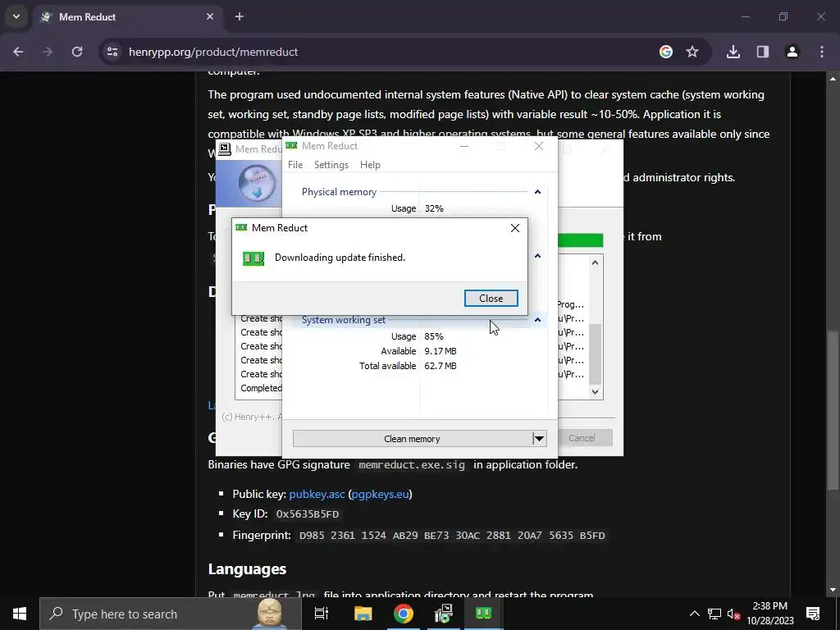Dismiss the Mem Reduct dialog with X
This screenshot has width=840, height=630.
pos(515,228)
